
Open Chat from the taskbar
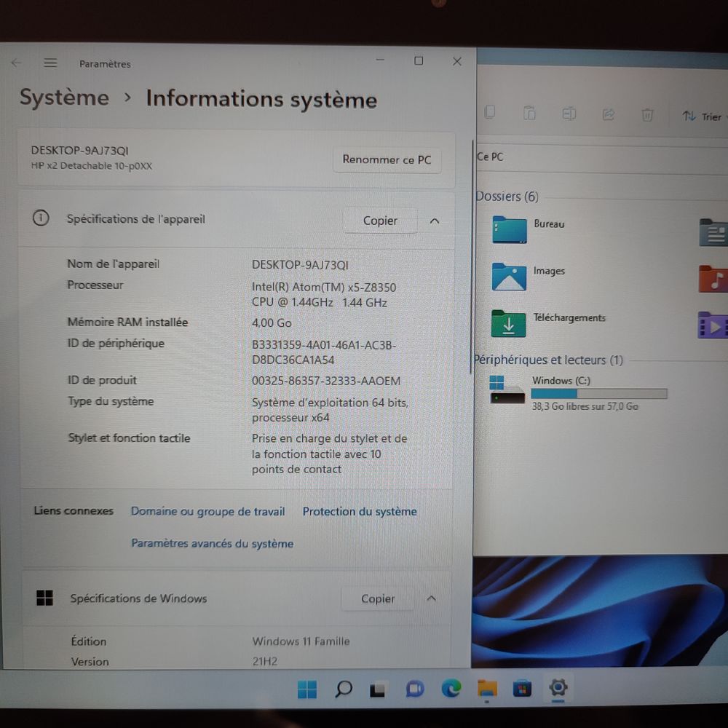pos(415,689)
